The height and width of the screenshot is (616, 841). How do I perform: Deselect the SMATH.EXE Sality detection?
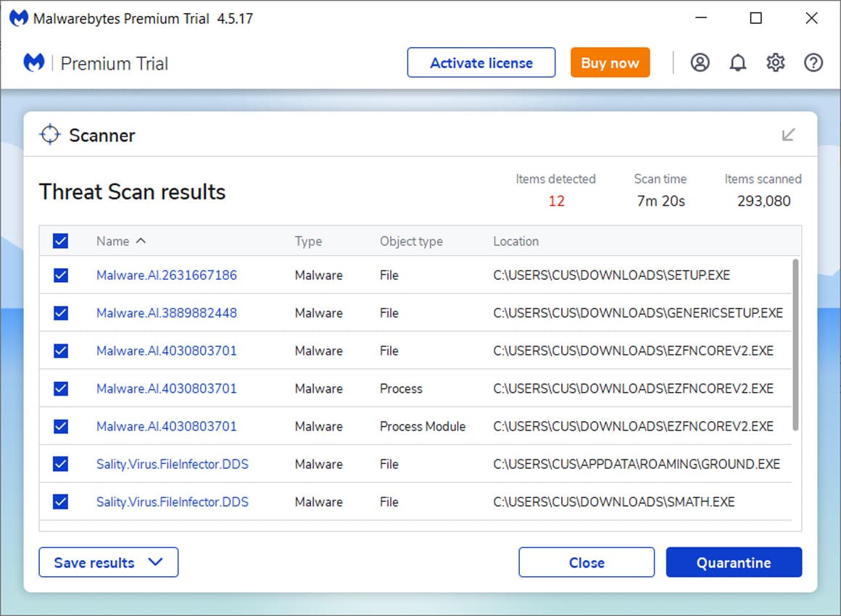pyautogui.click(x=60, y=501)
